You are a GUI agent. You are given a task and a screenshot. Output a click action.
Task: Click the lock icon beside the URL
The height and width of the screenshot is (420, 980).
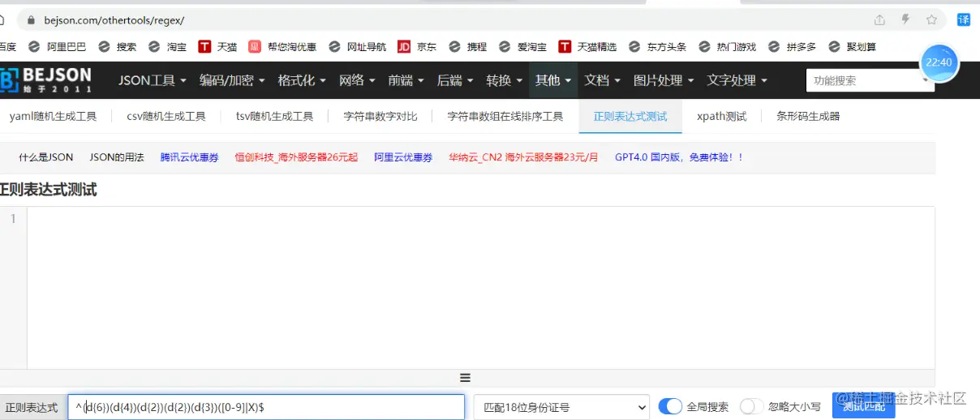(31, 19)
